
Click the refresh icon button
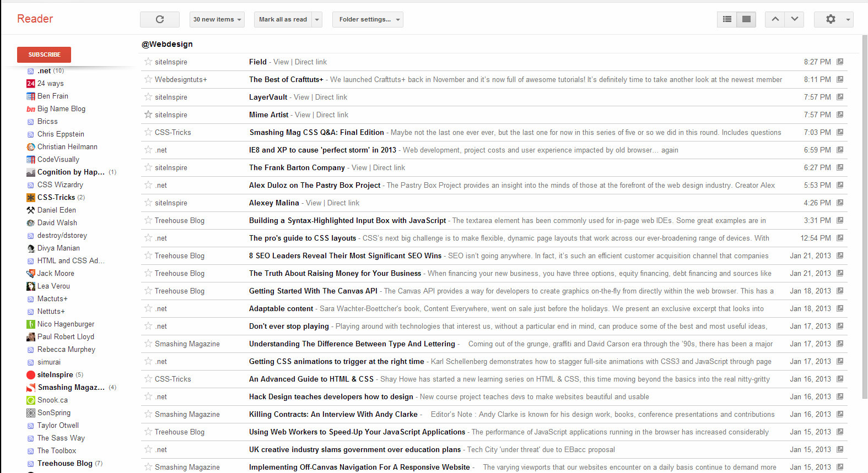click(160, 19)
